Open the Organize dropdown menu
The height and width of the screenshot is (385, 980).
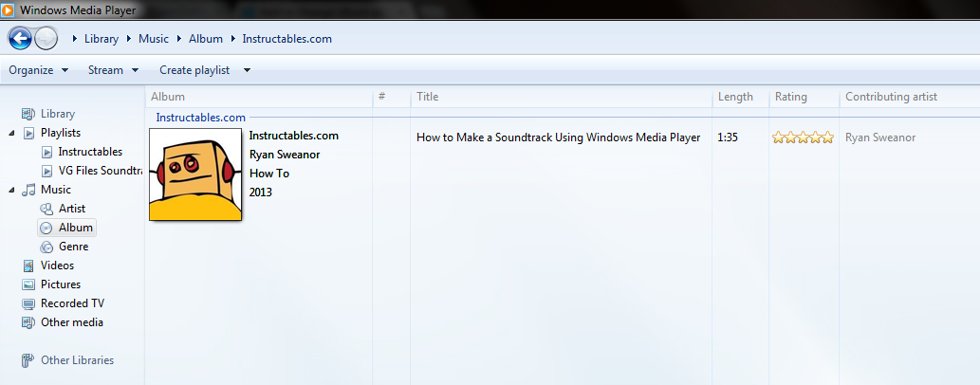[x=38, y=70]
